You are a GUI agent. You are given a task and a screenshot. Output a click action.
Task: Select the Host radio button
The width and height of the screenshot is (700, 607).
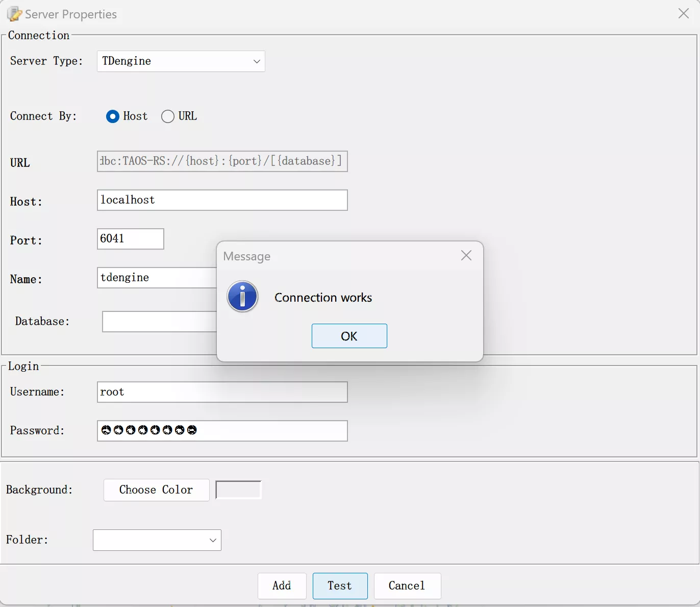113,116
